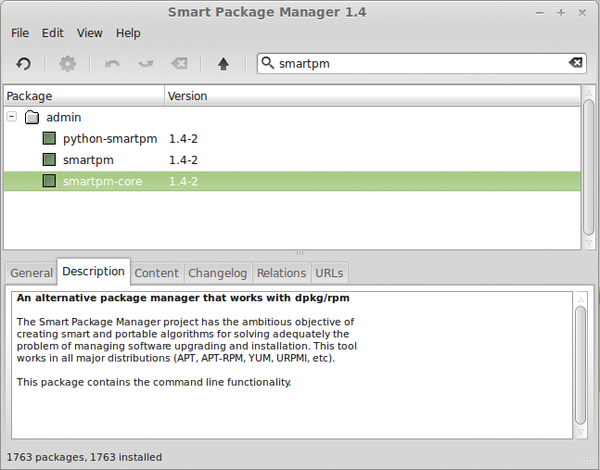Collapse the admin group in tree
The width and height of the screenshot is (600, 470).
coord(12,117)
